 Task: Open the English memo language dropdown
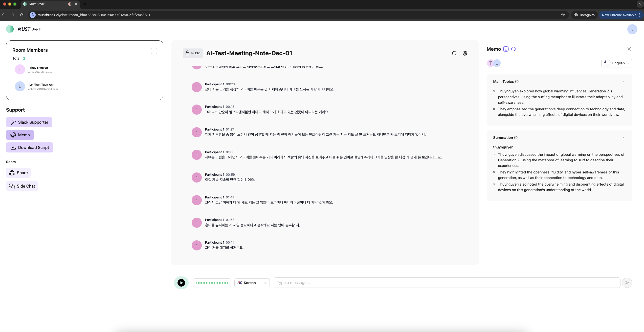click(x=616, y=63)
